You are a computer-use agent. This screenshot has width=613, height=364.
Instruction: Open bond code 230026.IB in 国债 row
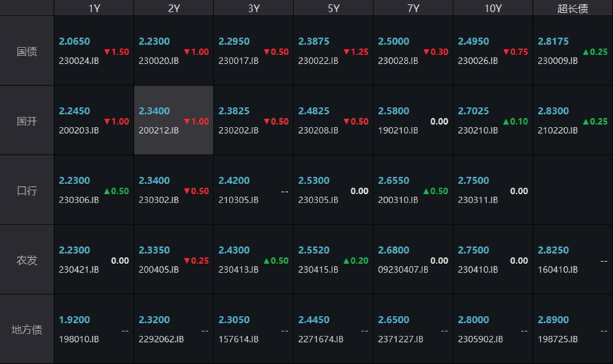click(x=478, y=62)
